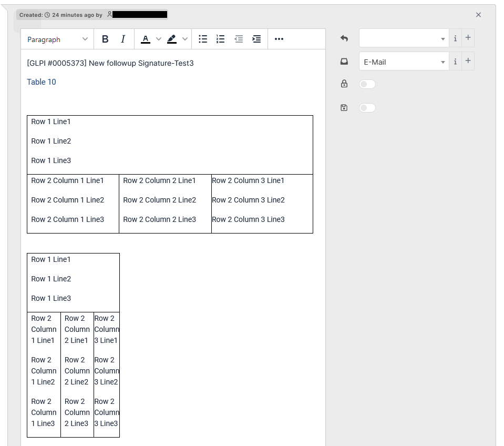Close the followup panel with the X
This screenshot has width=504, height=446.
click(x=478, y=15)
